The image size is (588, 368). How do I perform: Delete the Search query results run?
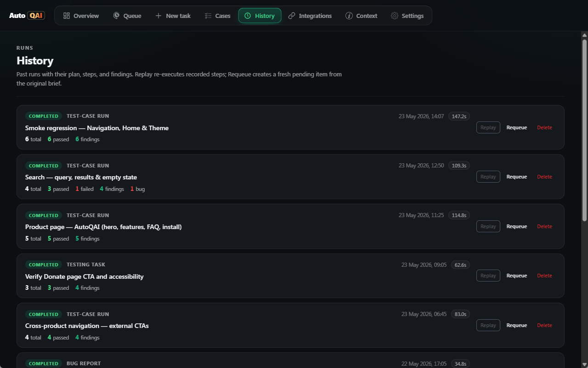point(544,177)
